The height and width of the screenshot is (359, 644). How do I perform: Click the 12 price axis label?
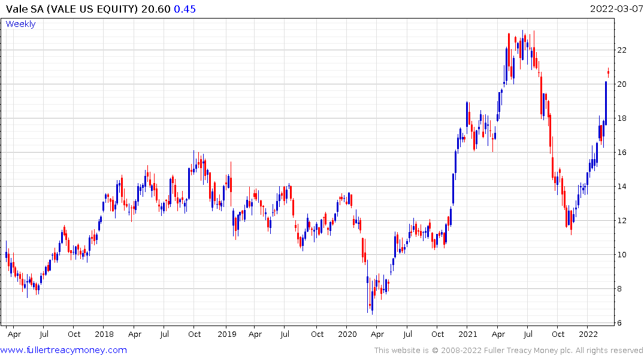pos(622,221)
